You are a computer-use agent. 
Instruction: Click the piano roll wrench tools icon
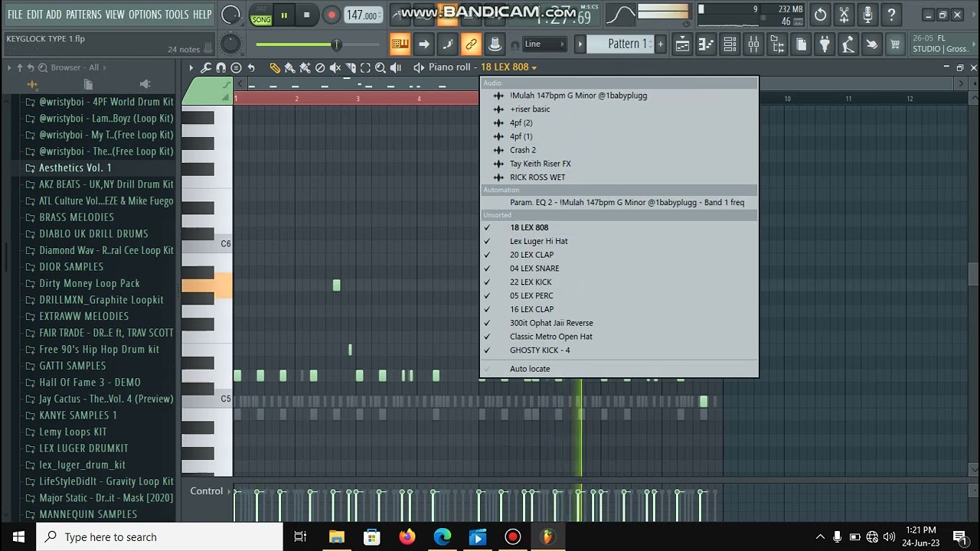206,68
